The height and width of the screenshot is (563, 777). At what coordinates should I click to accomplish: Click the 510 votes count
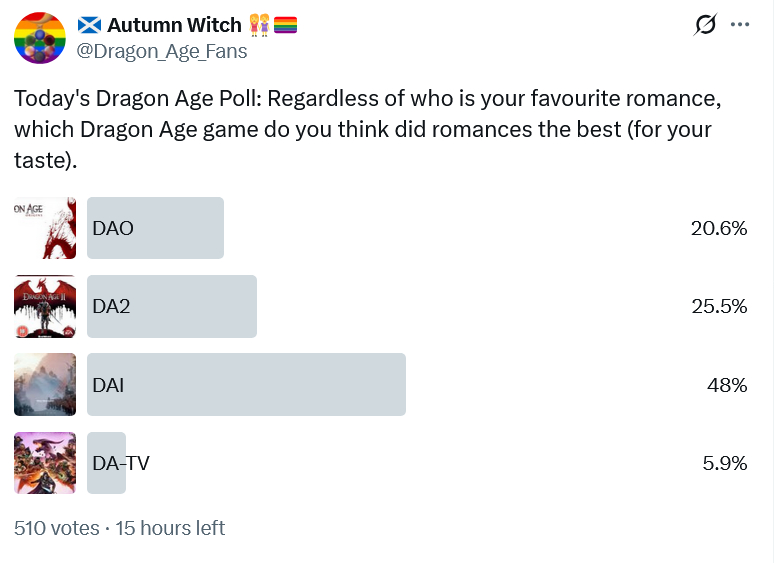(57, 528)
